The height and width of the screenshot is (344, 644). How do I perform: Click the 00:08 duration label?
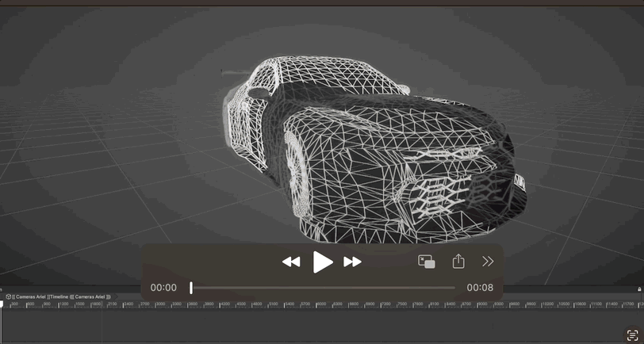(480, 288)
